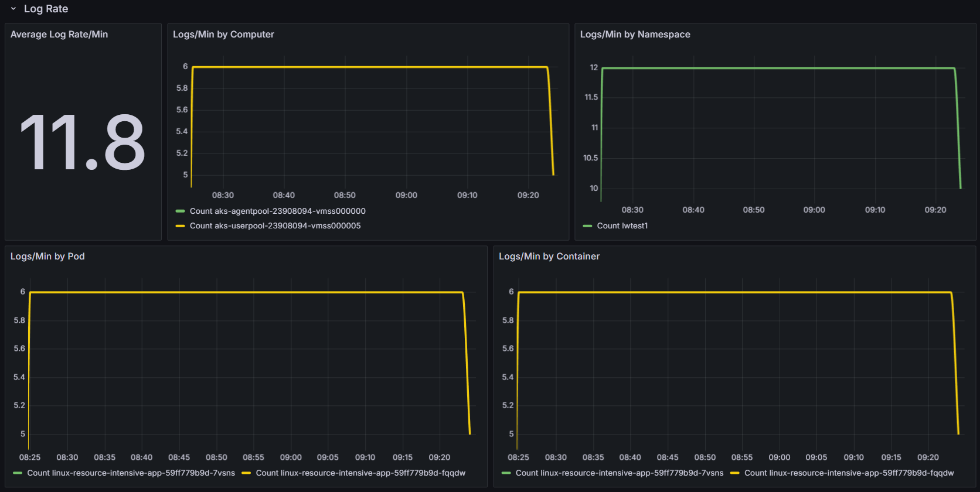
Task: Toggle fqqdw series in Pod legend
Action: pyautogui.click(x=360, y=473)
